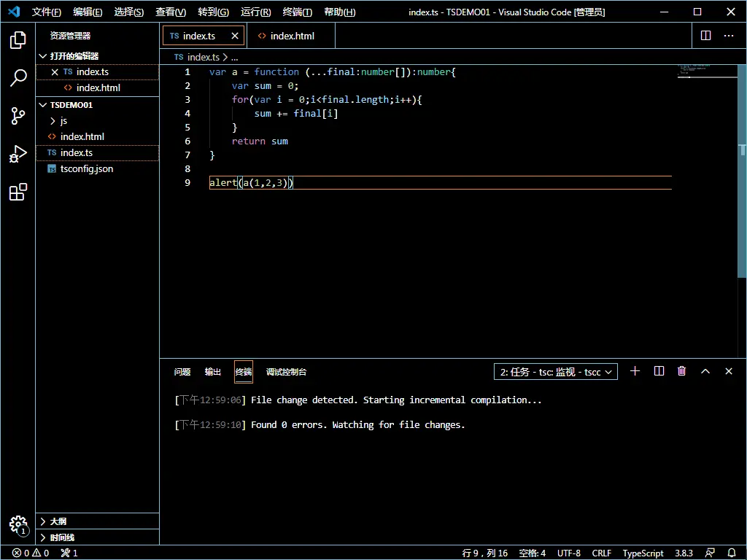The width and height of the screenshot is (747, 560).
Task: Open the Extensions view
Action: [18, 192]
